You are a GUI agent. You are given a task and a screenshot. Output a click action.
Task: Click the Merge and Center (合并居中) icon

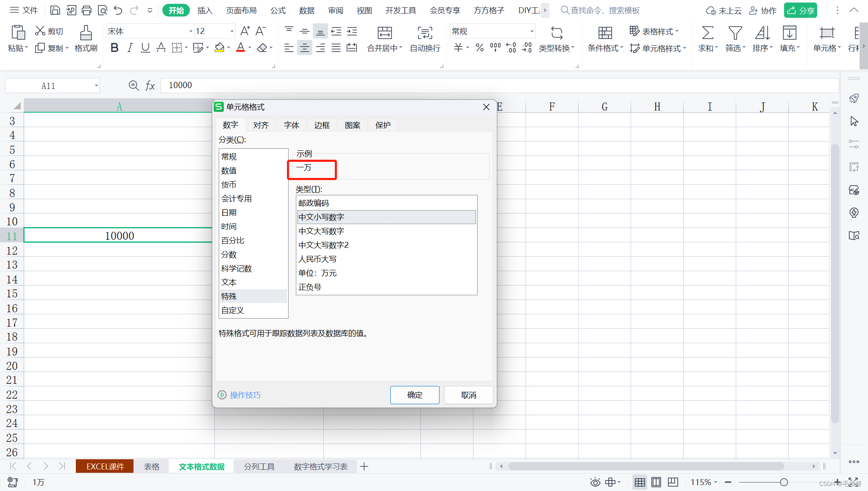[x=384, y=33]
